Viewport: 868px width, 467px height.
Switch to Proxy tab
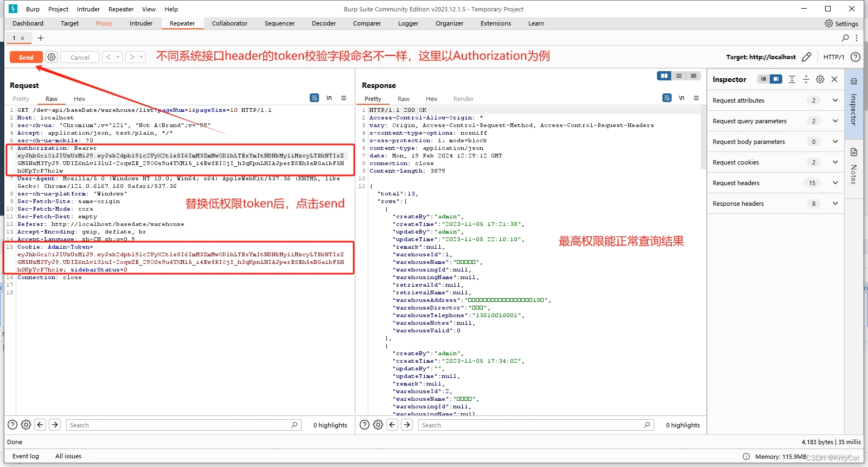pyautogui.click(x=104, y=23)
